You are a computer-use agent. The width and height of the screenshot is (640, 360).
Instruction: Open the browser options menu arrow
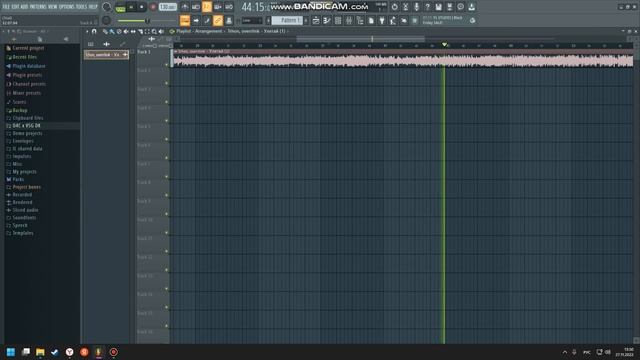[4, 31]
